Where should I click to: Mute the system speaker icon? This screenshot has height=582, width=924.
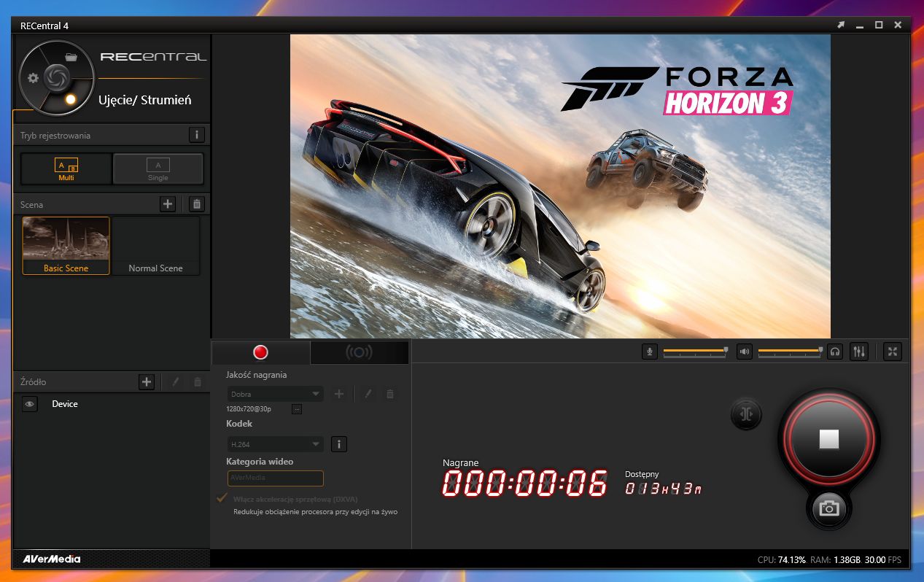[745, 352]
